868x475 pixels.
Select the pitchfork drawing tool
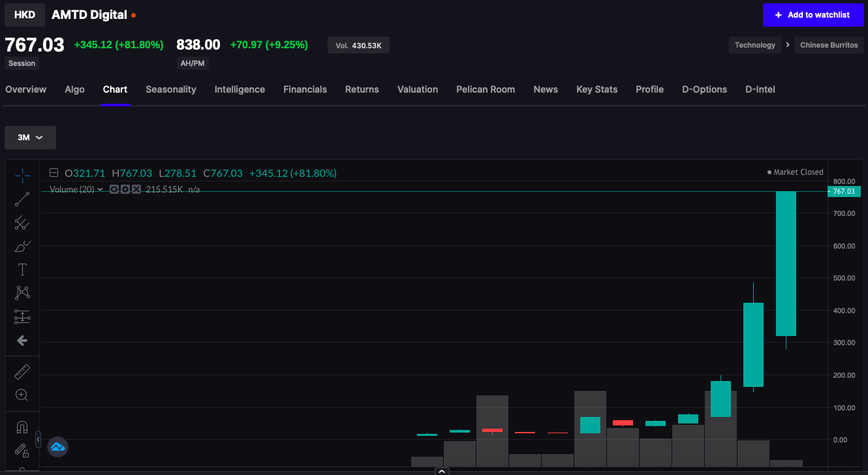pos(22,223)
